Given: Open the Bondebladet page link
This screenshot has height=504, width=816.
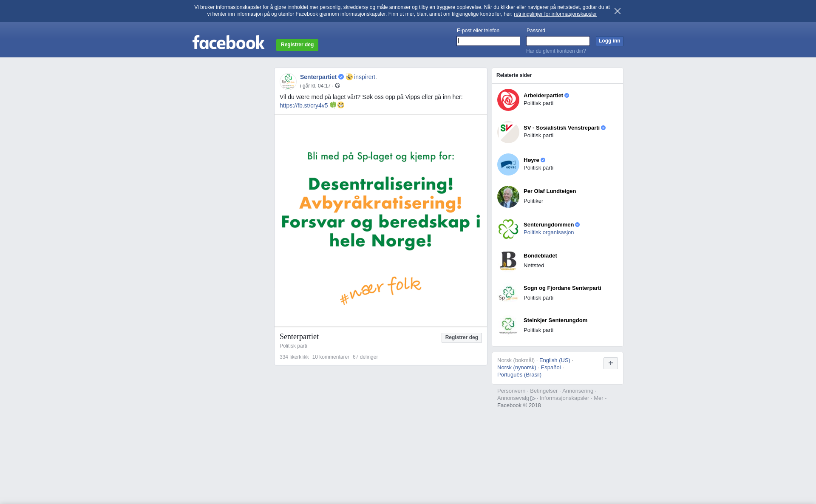Looking at the screenshot, I should coord(540,256).
